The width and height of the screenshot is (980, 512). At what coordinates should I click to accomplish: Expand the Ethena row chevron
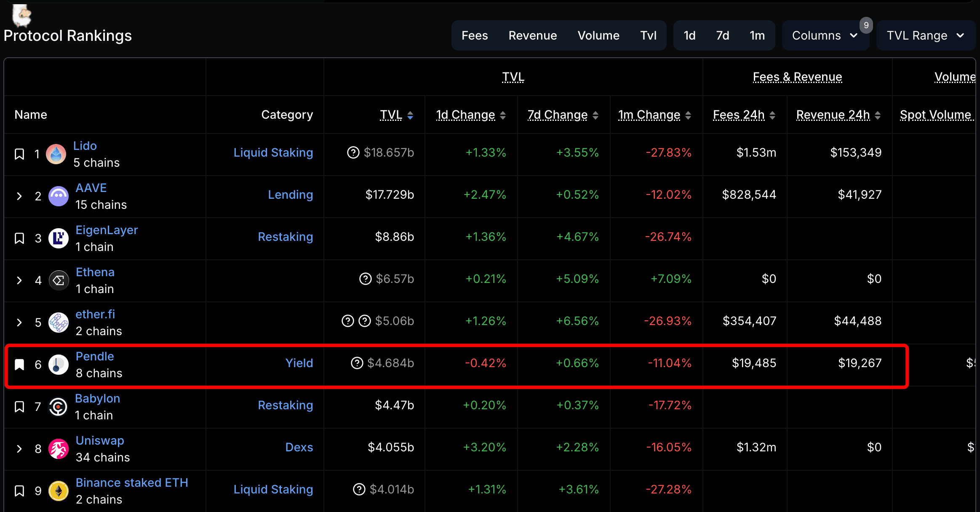(19, 280)
